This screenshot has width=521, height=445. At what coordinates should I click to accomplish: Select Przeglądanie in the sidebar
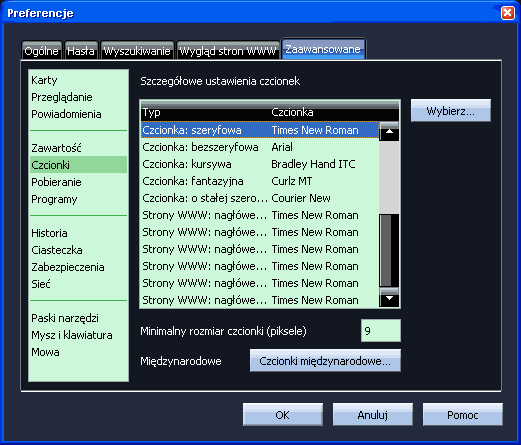78,97
